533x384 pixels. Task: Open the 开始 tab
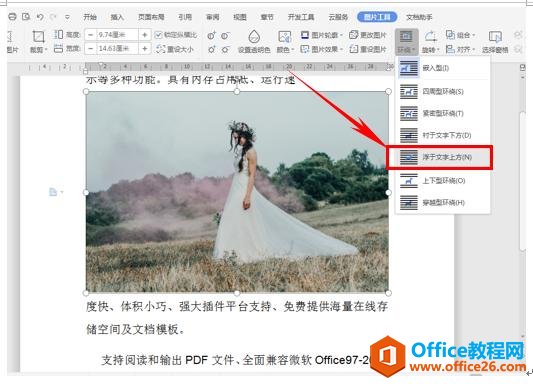tap(90, 17)
